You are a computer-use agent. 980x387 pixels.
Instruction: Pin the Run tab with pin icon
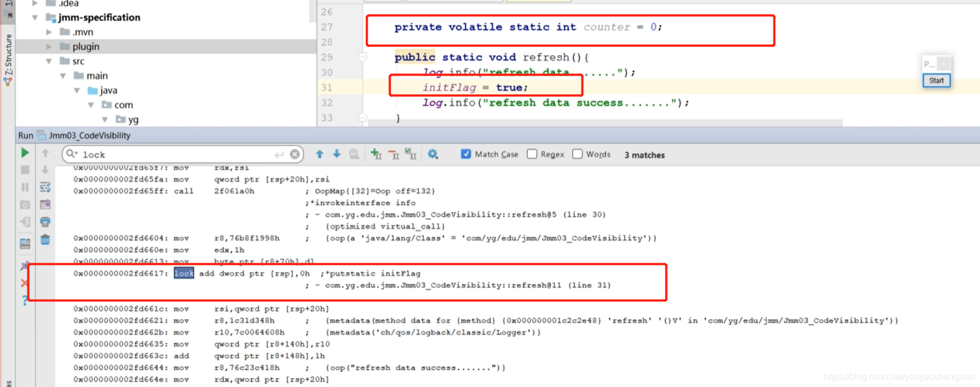click(25, 266)
